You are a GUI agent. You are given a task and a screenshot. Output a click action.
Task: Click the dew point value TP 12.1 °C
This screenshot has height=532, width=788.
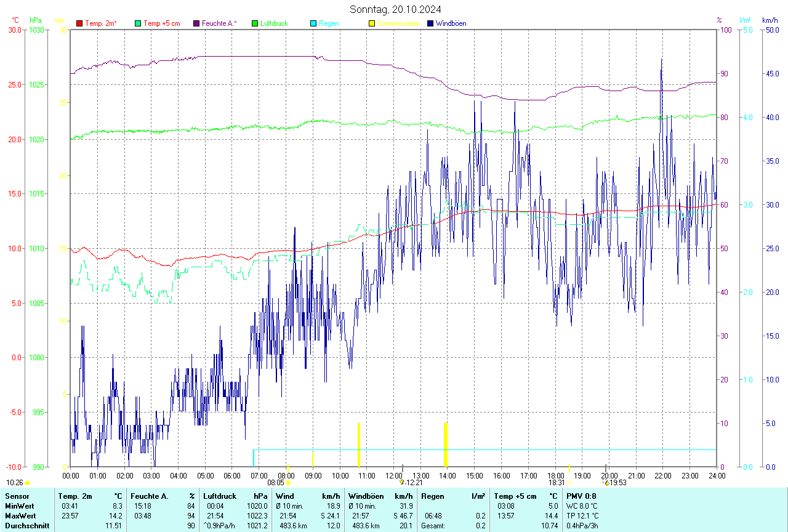pos(582,515)
